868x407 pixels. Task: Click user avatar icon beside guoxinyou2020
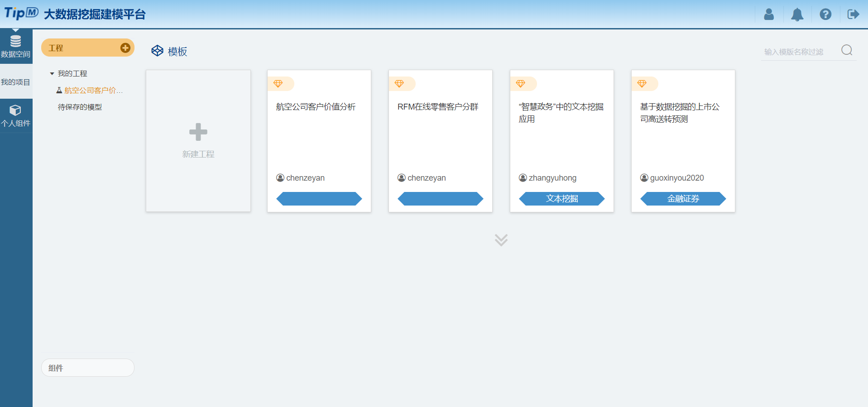point(644,178)
